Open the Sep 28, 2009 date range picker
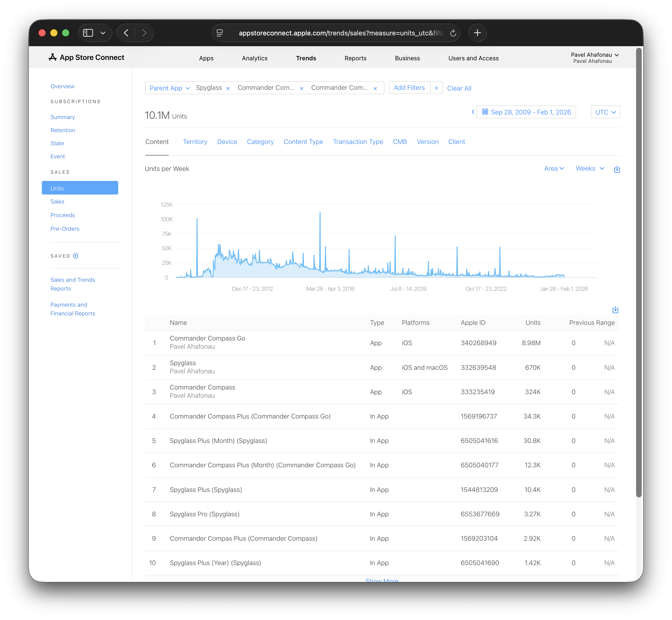Screen dimensions: 672x620 tap(526, 112)
